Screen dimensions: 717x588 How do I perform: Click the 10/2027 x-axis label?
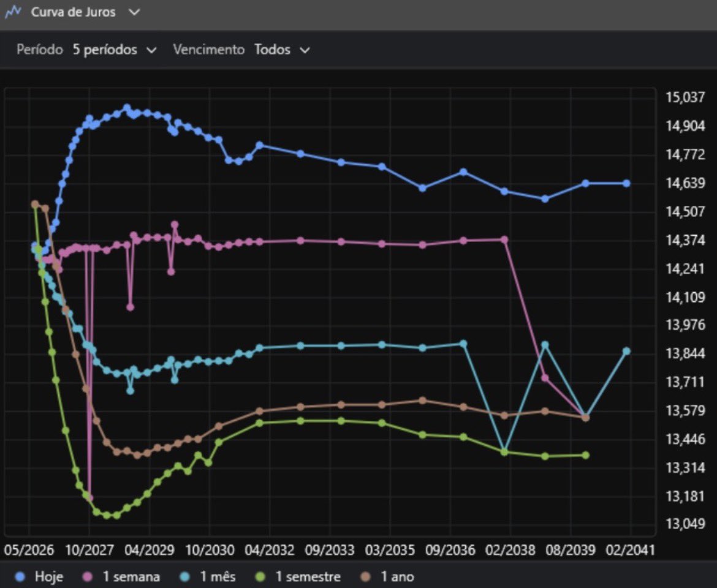89,549
